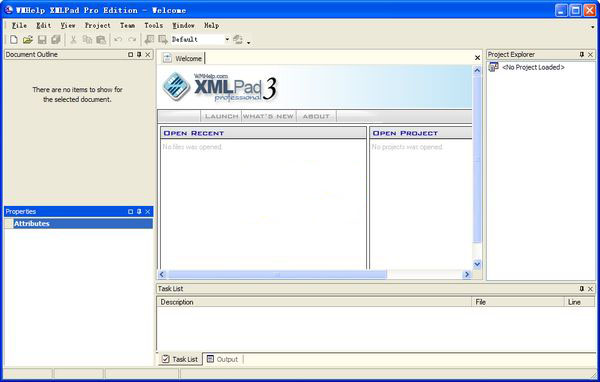The image size is (600, 382).
Task: Click the Paste clipboard icon
Action: 101,39
